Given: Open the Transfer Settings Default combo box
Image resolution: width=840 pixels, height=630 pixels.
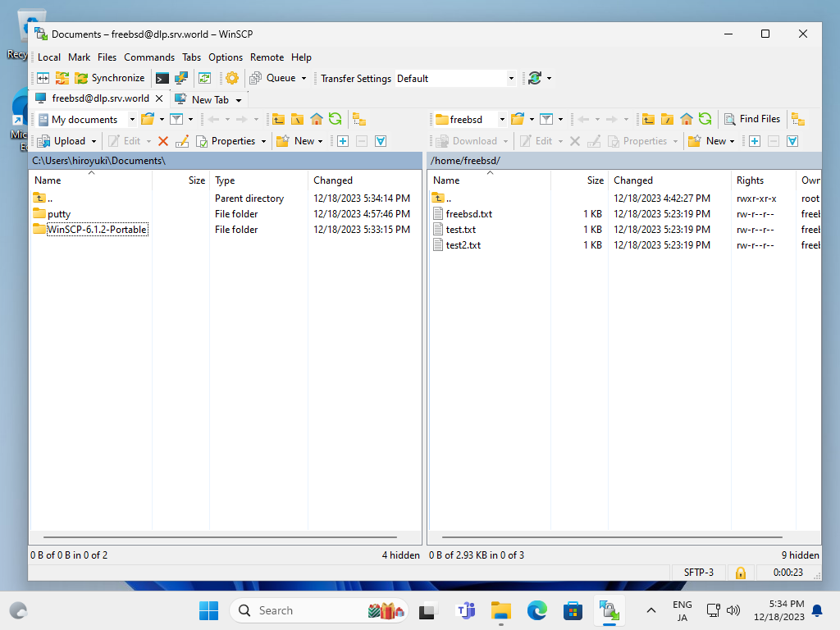Looking at the screenshot, I should click(456, 78).
